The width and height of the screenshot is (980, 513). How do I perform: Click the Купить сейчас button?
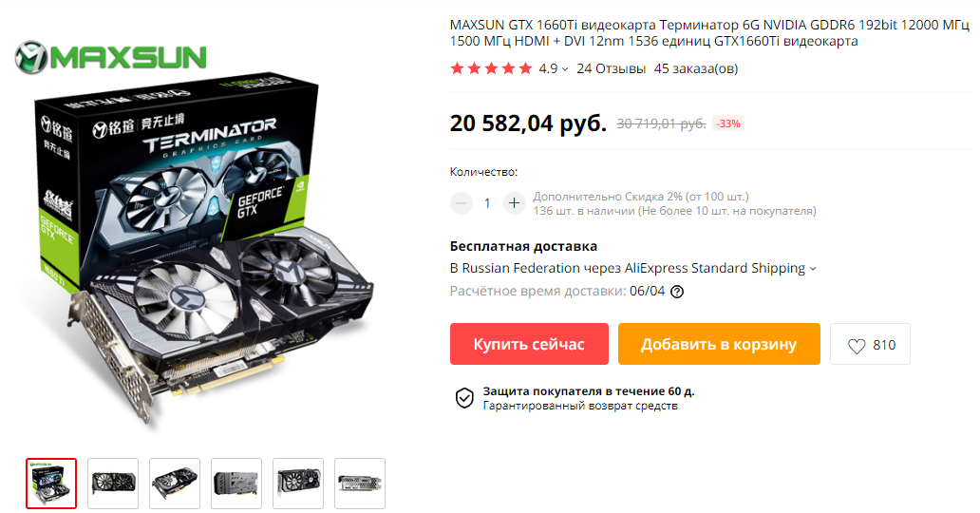[x=529, y=344]
